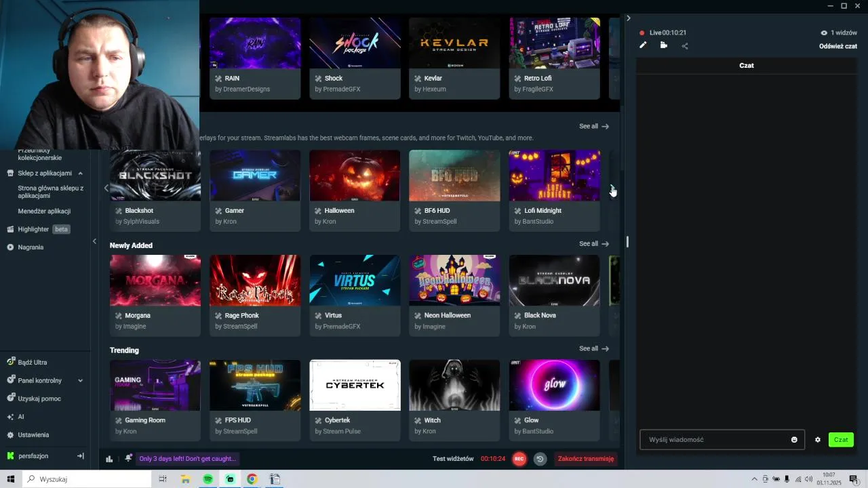Click the Windows Task View icon
This screenshot has height=488, width=868.
coord(163,479)
